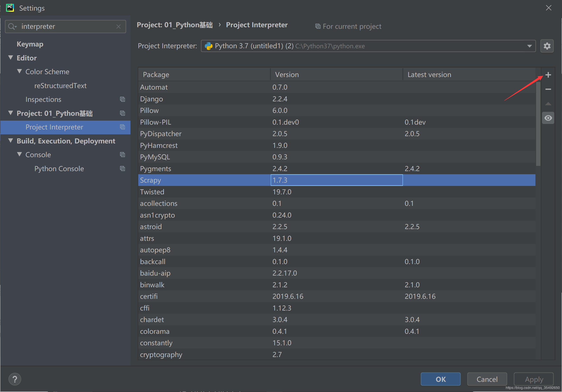Toggle the show early releases eye icon
Screen dimensions: 562x392
tap(548, 118)
